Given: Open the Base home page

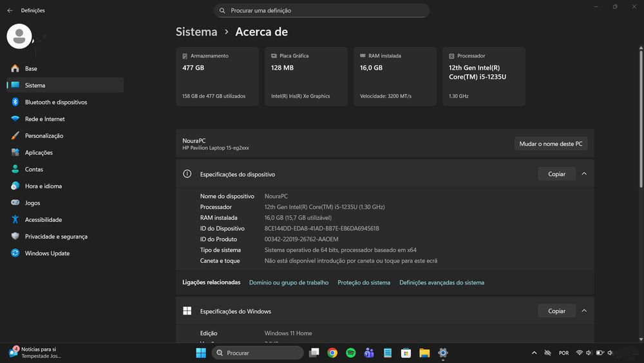Looking at the screenshot, I should [65, 68].
